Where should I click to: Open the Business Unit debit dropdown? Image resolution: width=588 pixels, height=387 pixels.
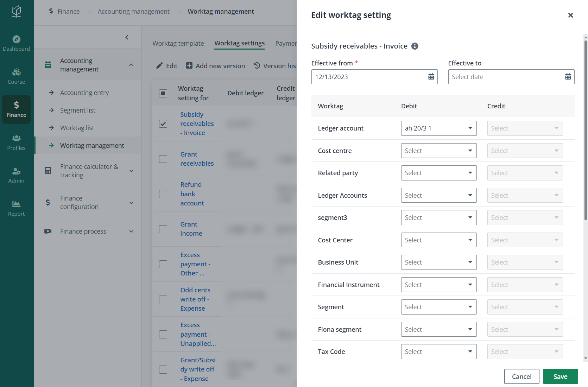[x=439, y=262]
